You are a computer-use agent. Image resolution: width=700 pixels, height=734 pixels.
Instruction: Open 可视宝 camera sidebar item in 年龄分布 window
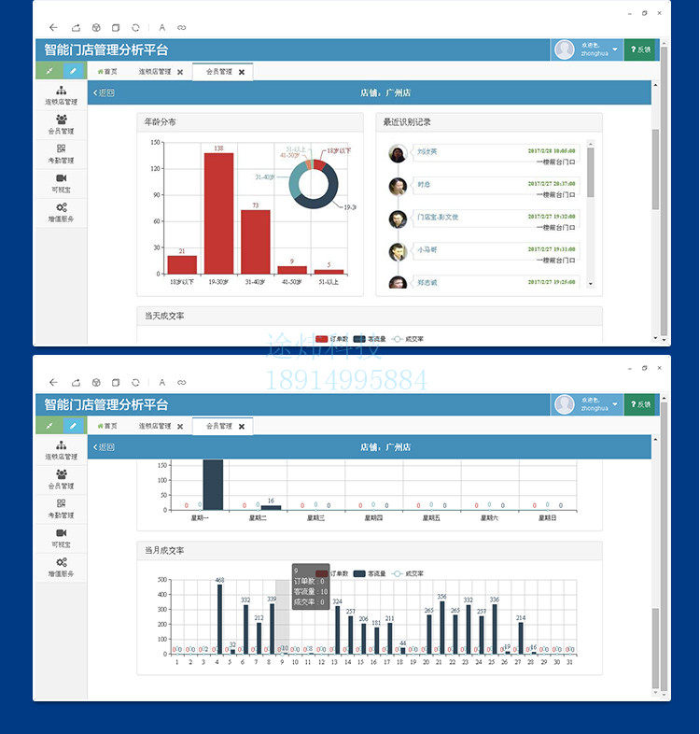62,183
